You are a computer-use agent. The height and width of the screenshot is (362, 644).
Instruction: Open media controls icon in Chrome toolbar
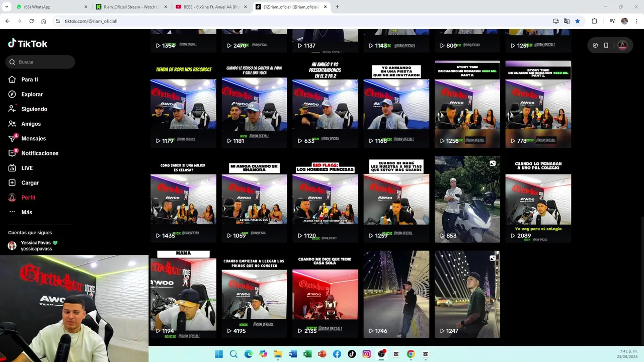tap(612, 21)
